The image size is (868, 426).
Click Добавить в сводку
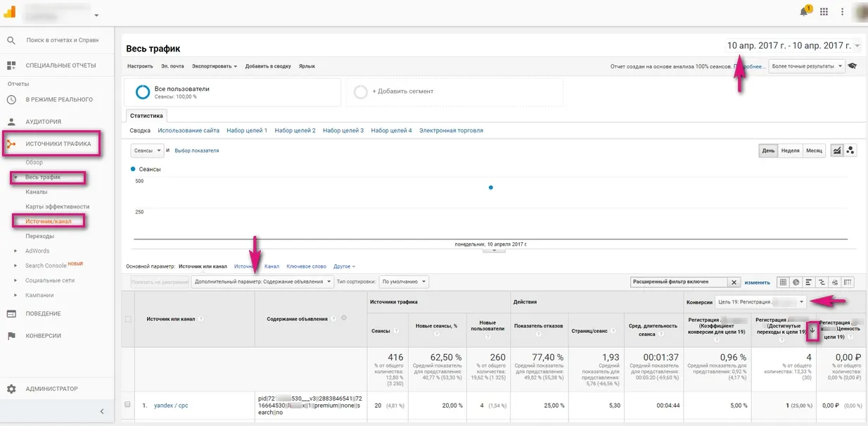coord(268,66)
